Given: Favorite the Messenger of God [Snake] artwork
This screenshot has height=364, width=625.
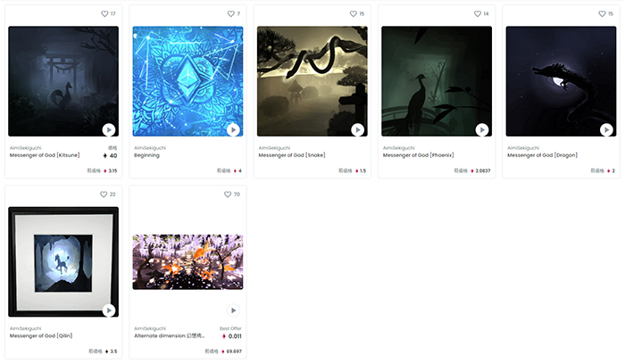Looking at the screenshot, I should (354, 14).
